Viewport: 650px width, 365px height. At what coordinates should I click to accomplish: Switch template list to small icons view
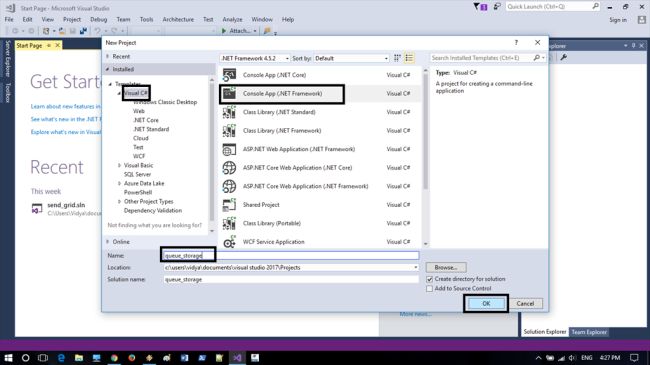(397, 58)
